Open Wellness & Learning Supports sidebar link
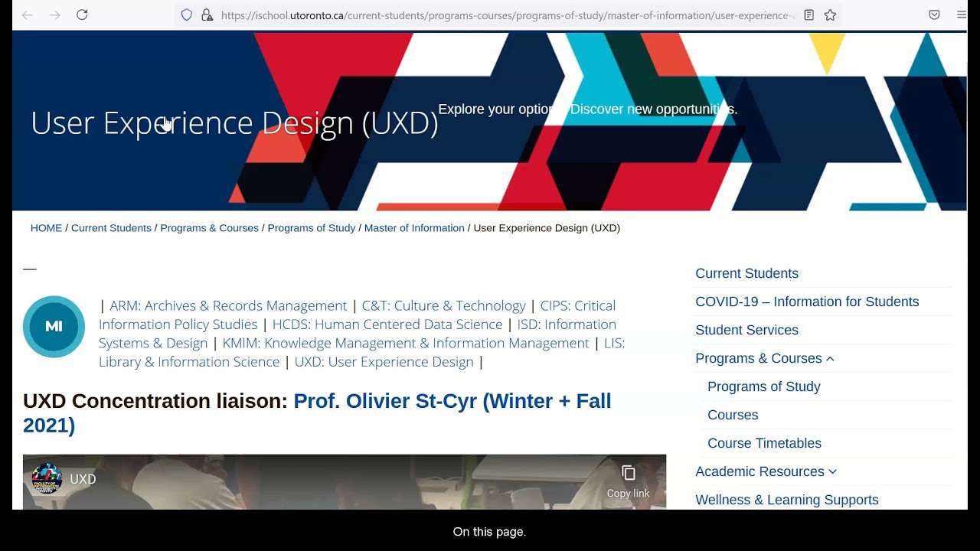Screen dimensions: 980x551 786,500
